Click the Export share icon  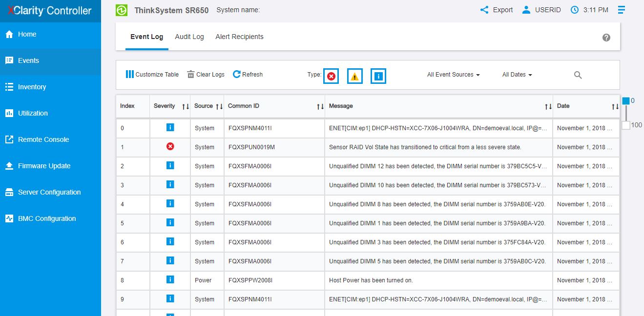[484, 10]
